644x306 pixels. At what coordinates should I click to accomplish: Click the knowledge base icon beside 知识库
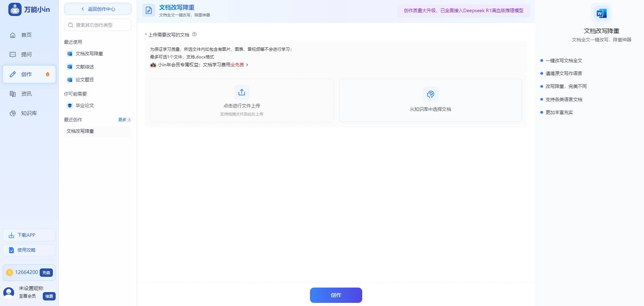pyautogui.click(x=13, y=113)
